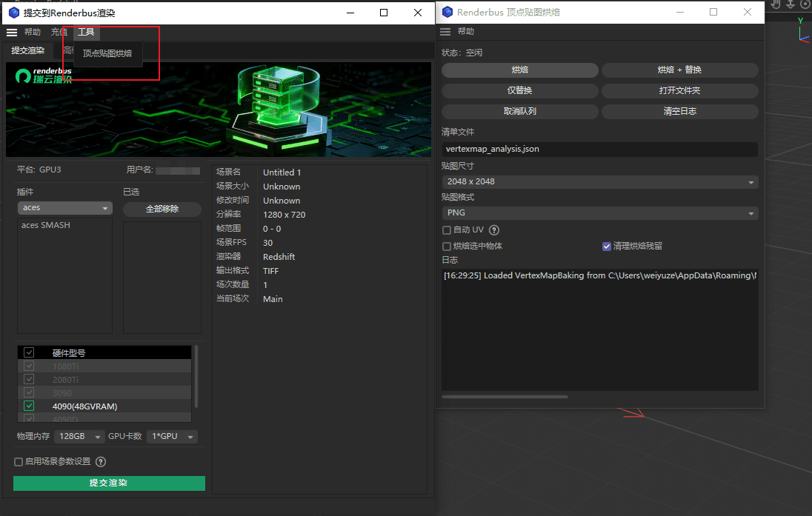The height and width of the screenshot is (516, 812).
Task: Toggle the 3090 hardware checkbox
Action: tap(29, 393)
